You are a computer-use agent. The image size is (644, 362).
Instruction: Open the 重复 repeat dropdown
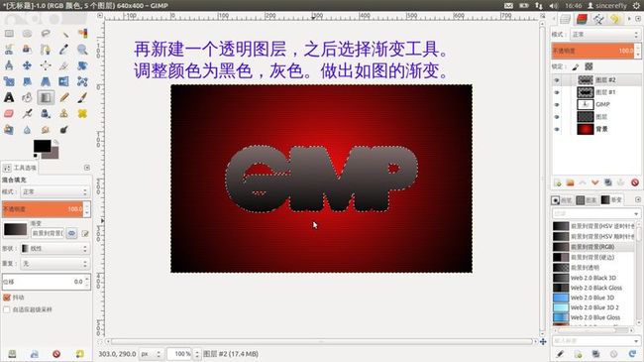(x=54, y=263)
